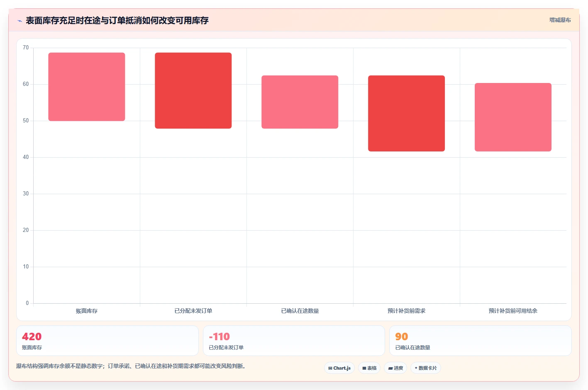Click the 进度 tag chip
This screenshot has height=390, width=588.
click(395, 368)
